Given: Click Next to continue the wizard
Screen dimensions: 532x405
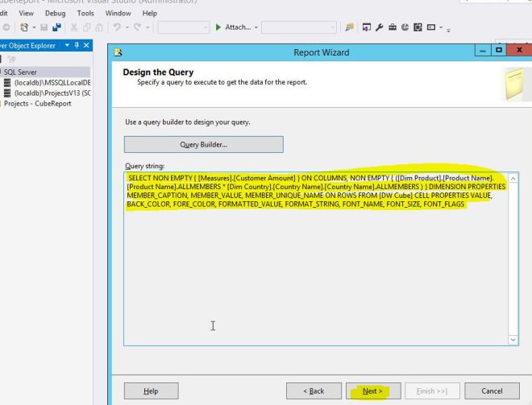Looking at the screenshot, I should click(x=372, y=391).
